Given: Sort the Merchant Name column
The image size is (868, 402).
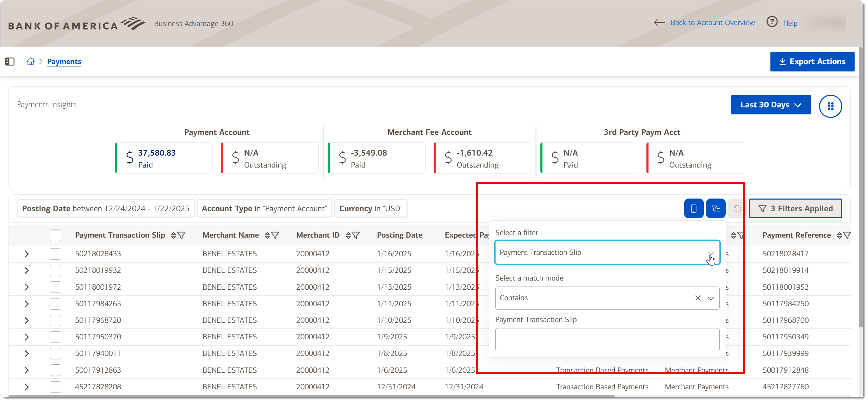Looking at the screenshot, I should coord(267,235).
